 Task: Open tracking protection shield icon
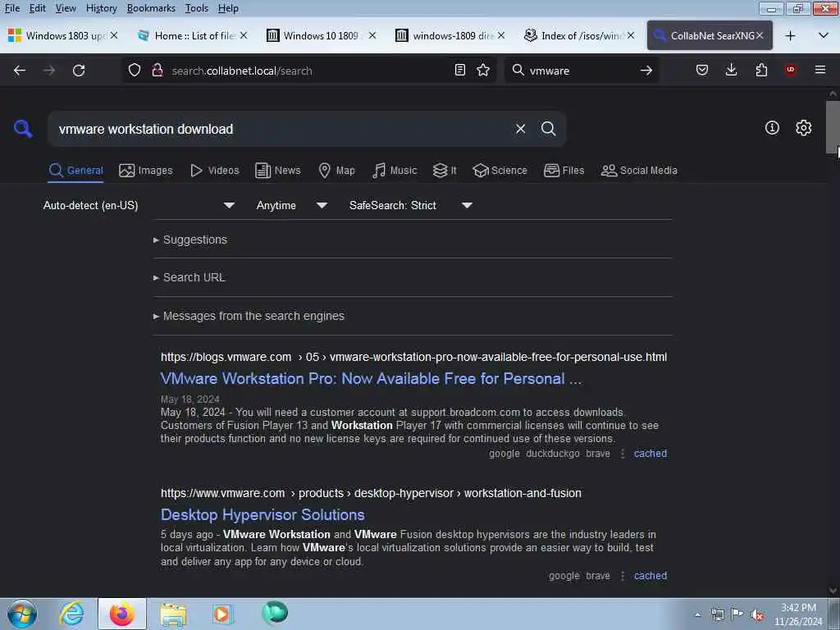click(135, 71)
